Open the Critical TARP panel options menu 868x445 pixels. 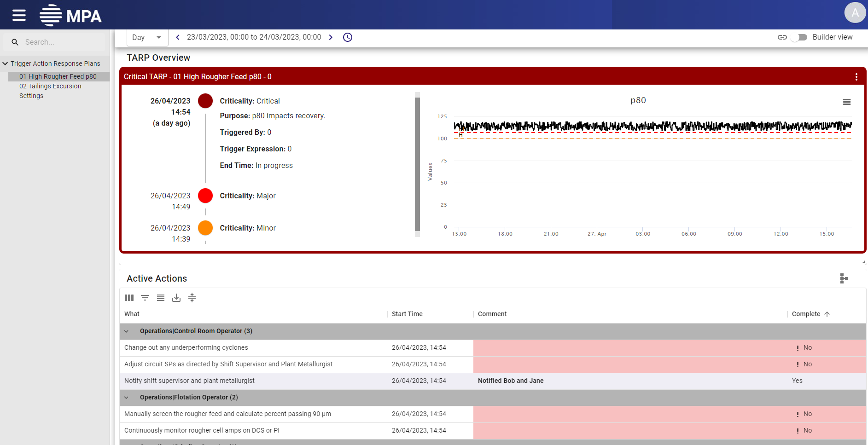(856, 77)
